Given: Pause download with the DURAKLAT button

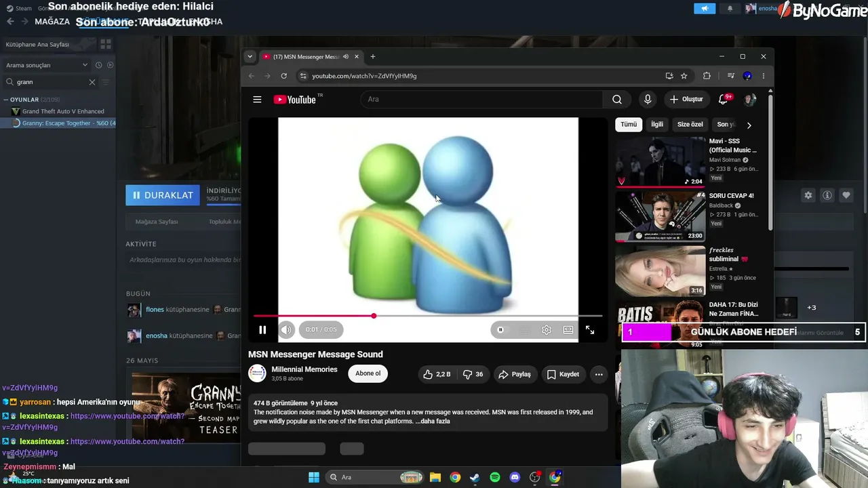Looking at the screenshot, I should click(x=163, y=195).
